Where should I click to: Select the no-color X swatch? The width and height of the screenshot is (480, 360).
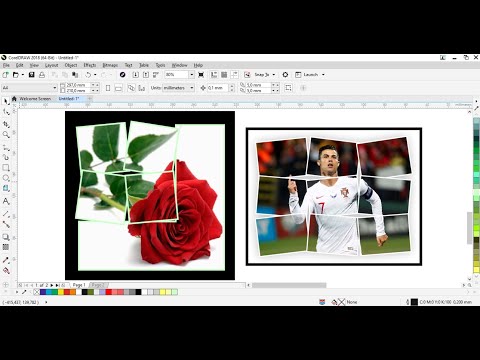[x=37, y=292]
